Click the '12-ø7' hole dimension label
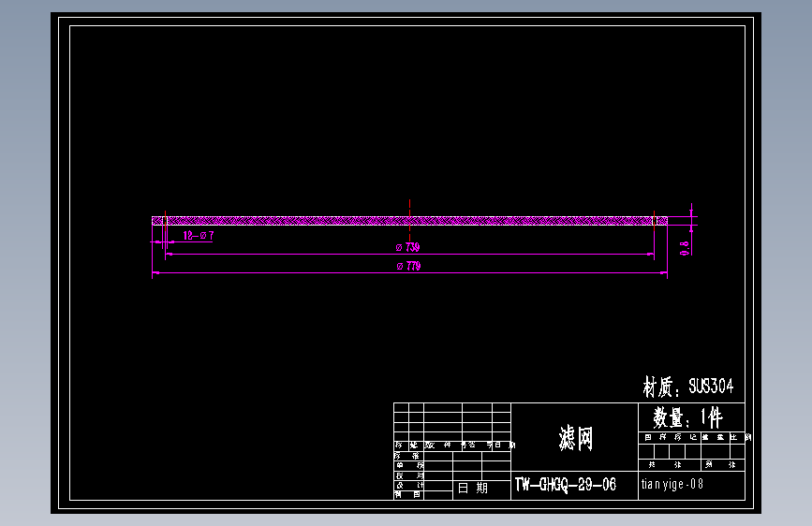 pos(199,236)
